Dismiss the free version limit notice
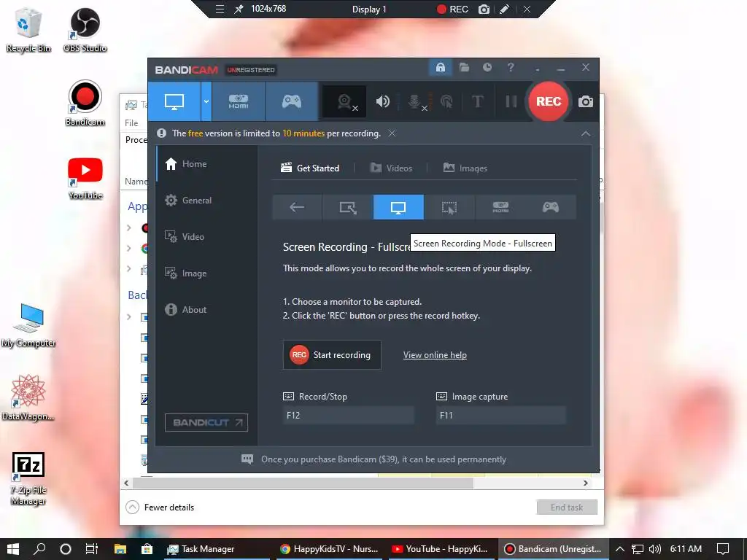Viewport: 747px width, 560px height. tap(392, 133)
